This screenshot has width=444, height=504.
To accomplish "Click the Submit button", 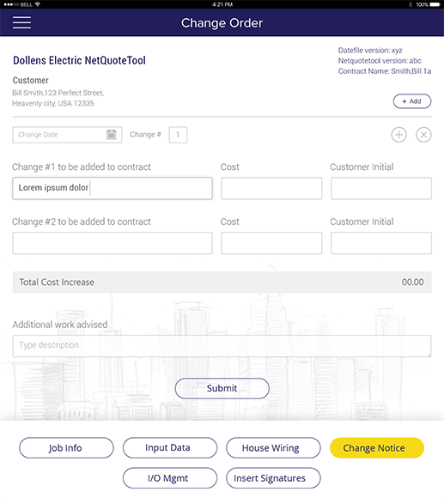I will pos(222,388).
